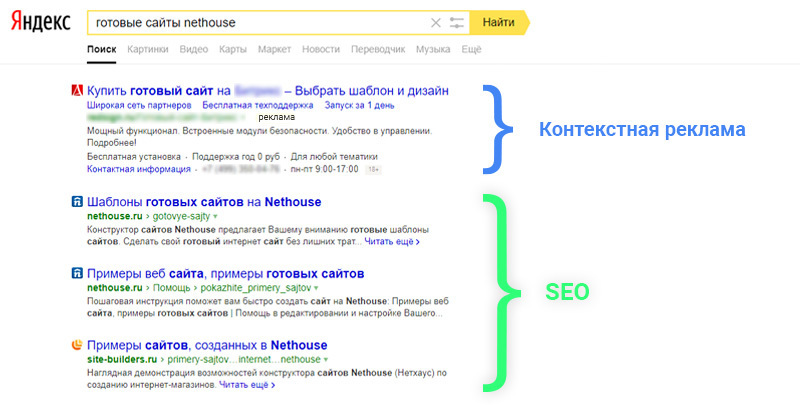Click the реклама label
Screen dimensions: 800x408
277,117
